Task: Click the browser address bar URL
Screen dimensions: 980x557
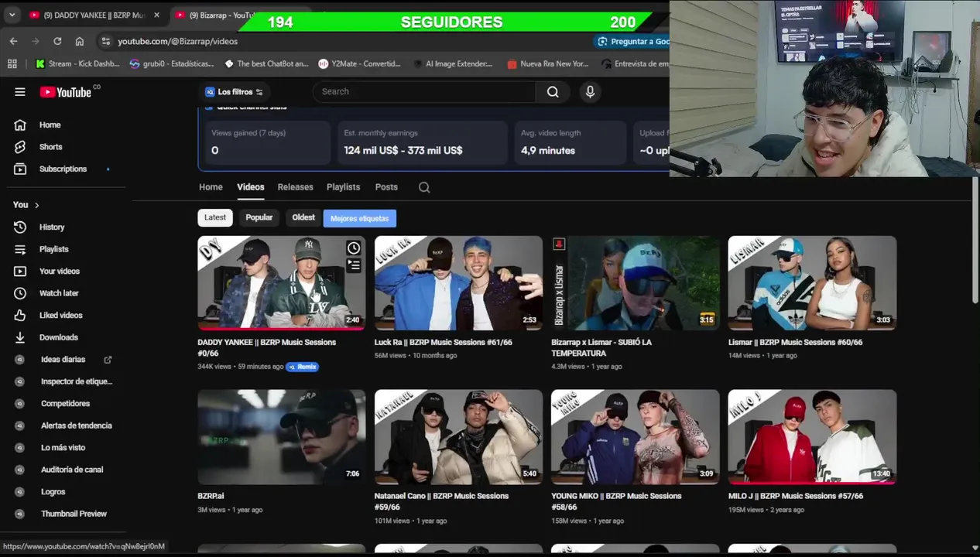Action: pos(178,41)
